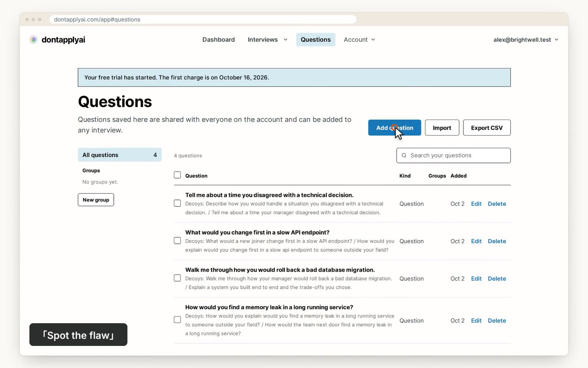Click the Add question button
The image size is (588, 368).
click(395, 128)
